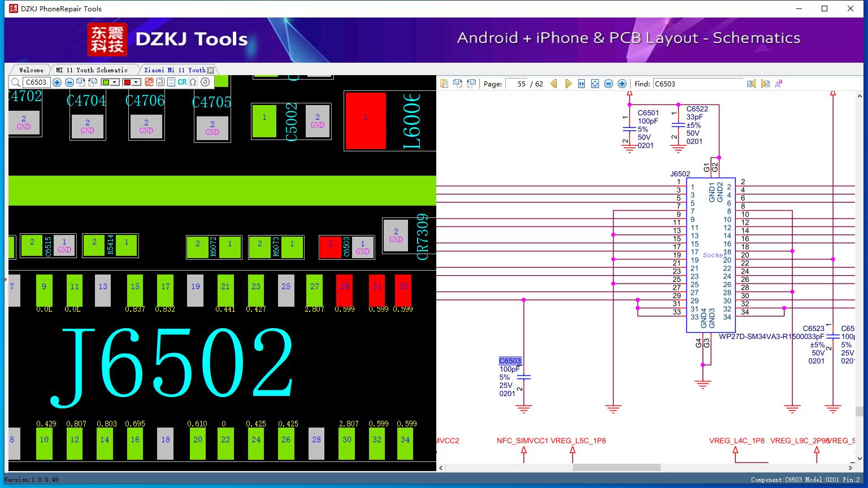
Task: Select the Xiaomi Mi 11 Youth tab
Action: (x=175, y=70)
